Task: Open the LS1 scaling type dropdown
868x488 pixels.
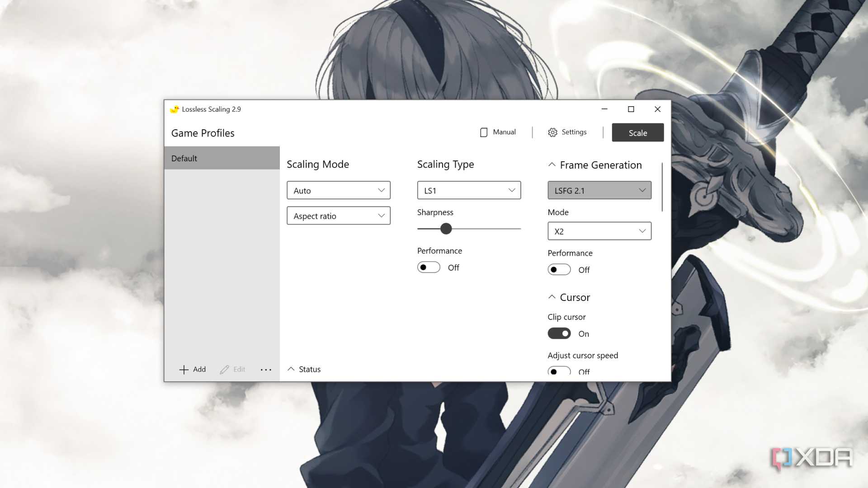Action: coord(469,190)
